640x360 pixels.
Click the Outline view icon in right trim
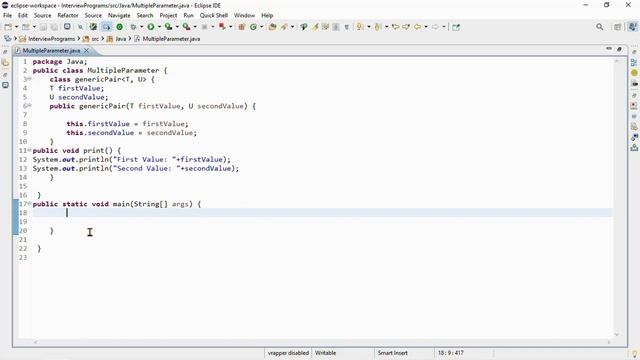634,62
